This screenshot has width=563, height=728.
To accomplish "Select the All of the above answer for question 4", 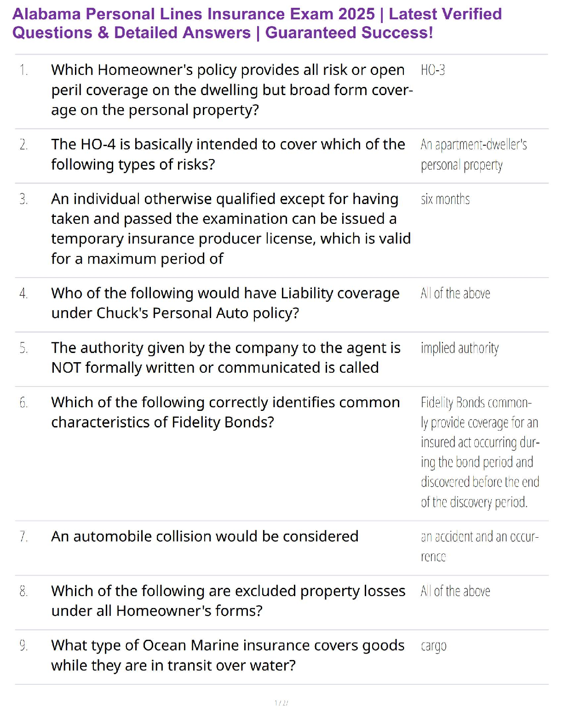I will click(455, 294).
